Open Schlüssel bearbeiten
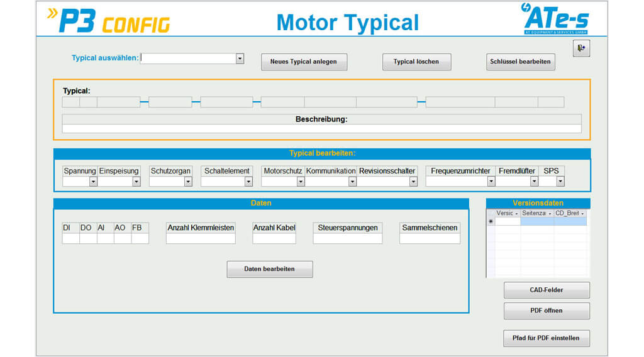The image size is (644, 357). tap(520, 62)
